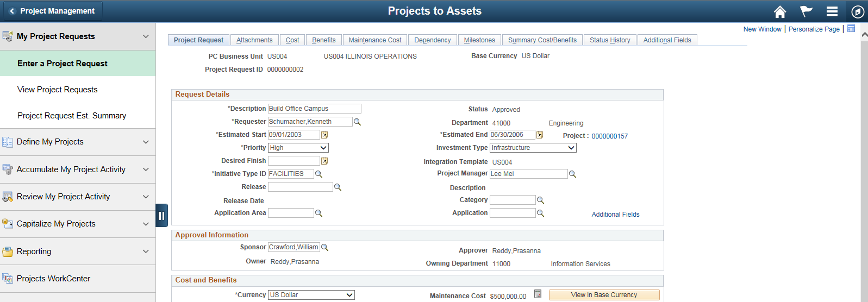This screenshot has width=868, height=302.
Task: Look up the Sponsor field values
Action: click(324, 247)
